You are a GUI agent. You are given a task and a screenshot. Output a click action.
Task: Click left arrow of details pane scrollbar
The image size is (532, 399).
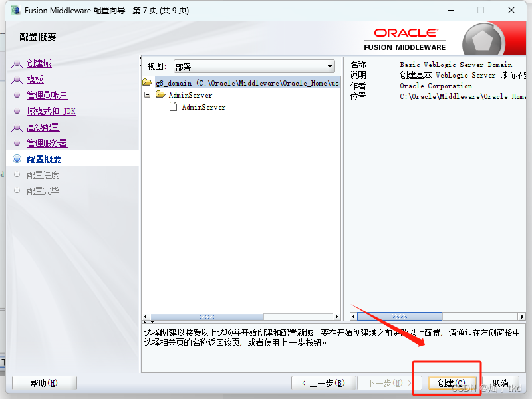coord(354,317)
